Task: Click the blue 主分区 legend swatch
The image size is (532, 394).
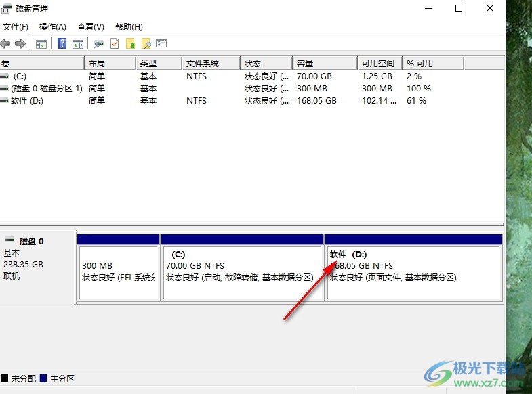Action: pyautogui.click(x=43, y=378)
